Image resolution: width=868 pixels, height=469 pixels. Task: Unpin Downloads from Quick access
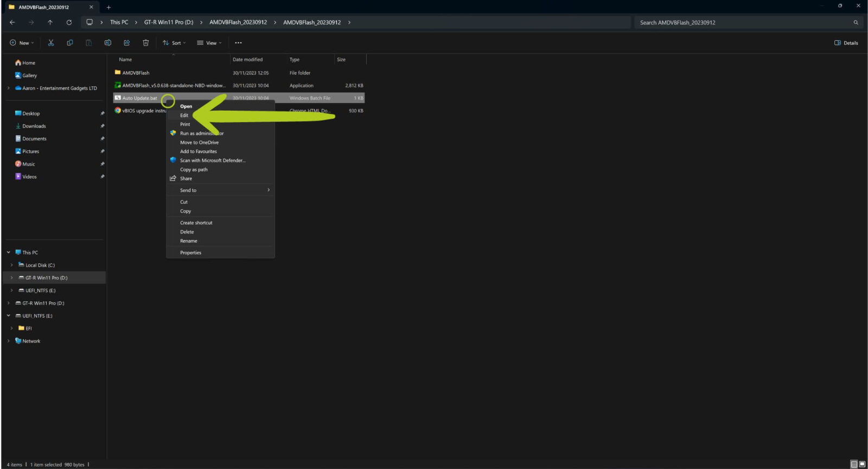(102, 126)
